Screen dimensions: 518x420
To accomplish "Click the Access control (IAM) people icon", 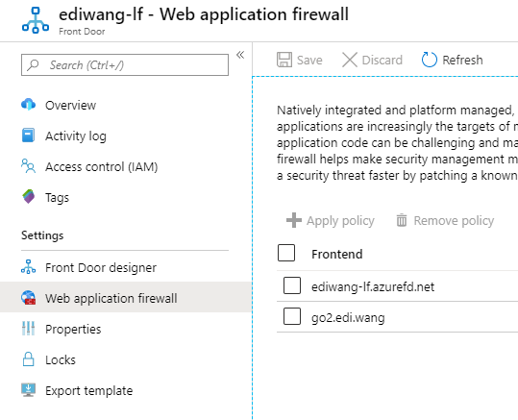I will [x=29, y=166].
